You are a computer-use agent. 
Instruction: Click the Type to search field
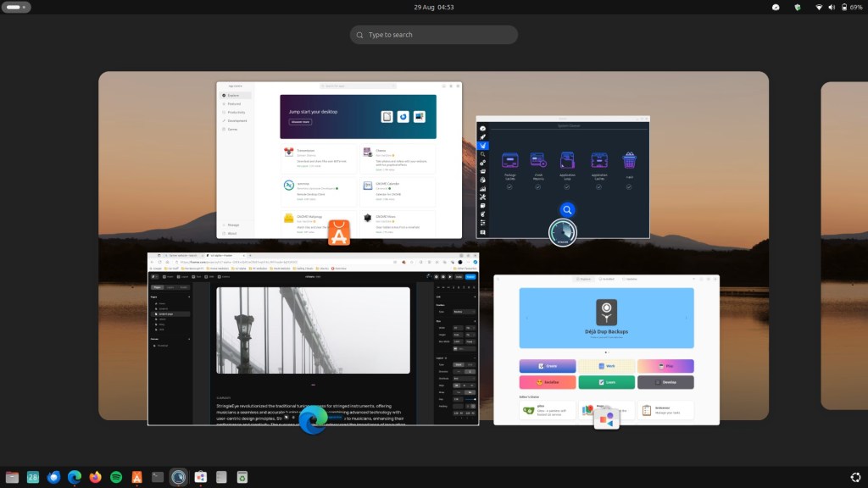(434, 35)
